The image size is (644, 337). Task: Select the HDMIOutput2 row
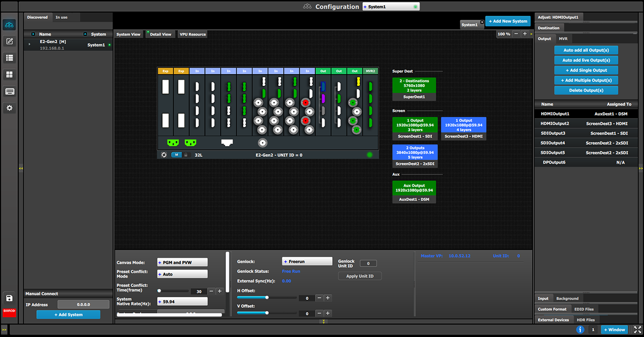pos(586,124)
